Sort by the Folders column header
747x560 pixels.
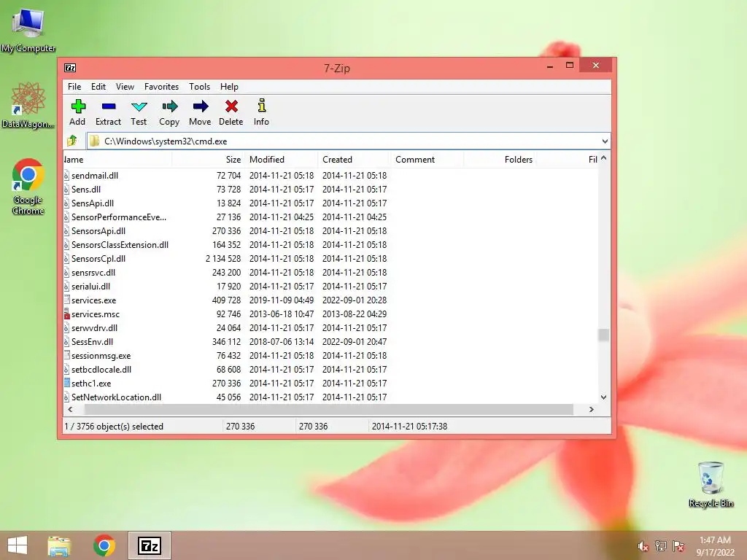[x=500, y=160]
